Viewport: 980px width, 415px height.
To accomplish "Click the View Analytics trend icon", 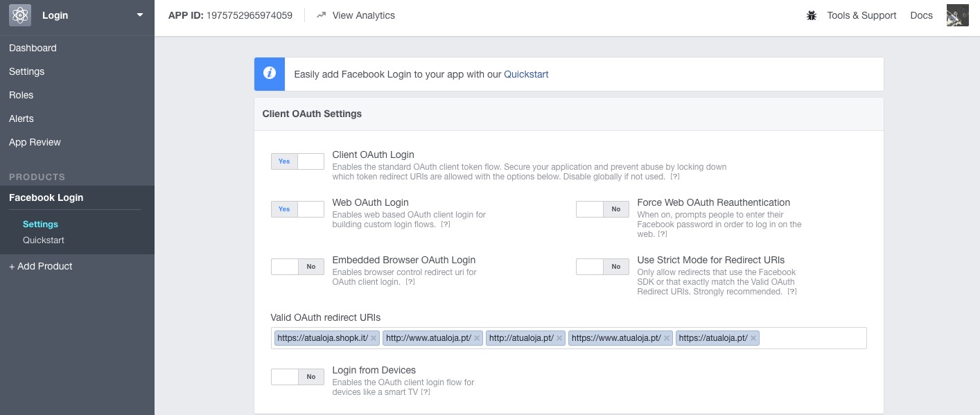I will tap(321, 15).
